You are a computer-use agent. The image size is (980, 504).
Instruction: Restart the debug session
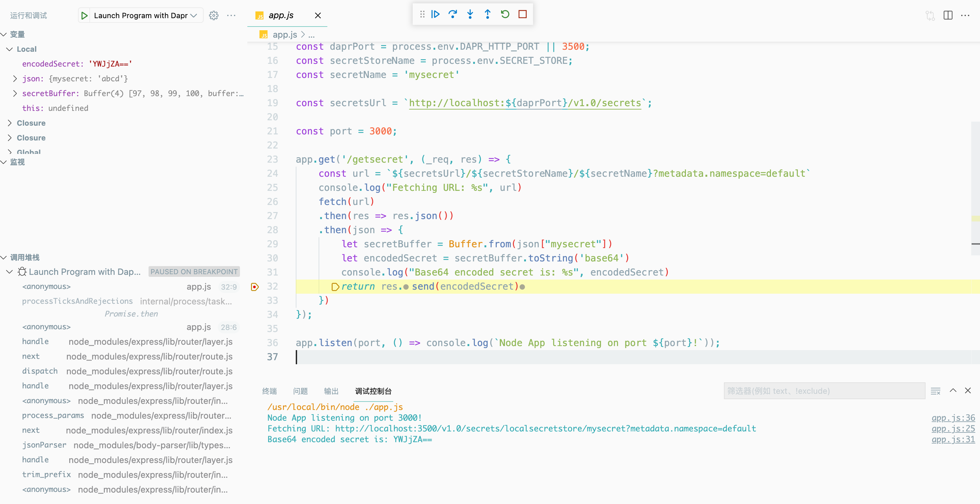point(505,14)
